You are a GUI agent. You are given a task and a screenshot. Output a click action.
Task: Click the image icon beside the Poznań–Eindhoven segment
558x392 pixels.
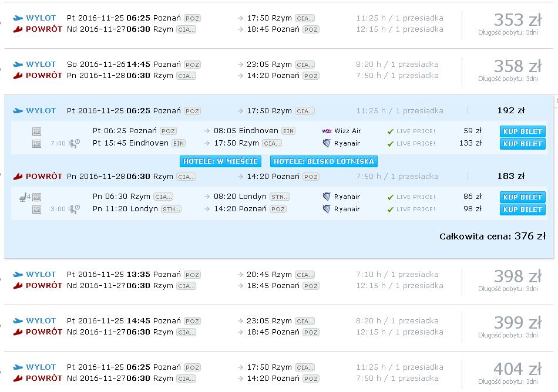pos(36,131)
